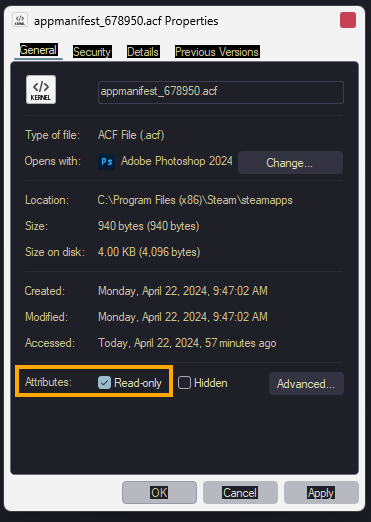Focus the file name input field
The height and width of the screenshot is (522, 371).
pyautogui.click(x=221, y=92)
